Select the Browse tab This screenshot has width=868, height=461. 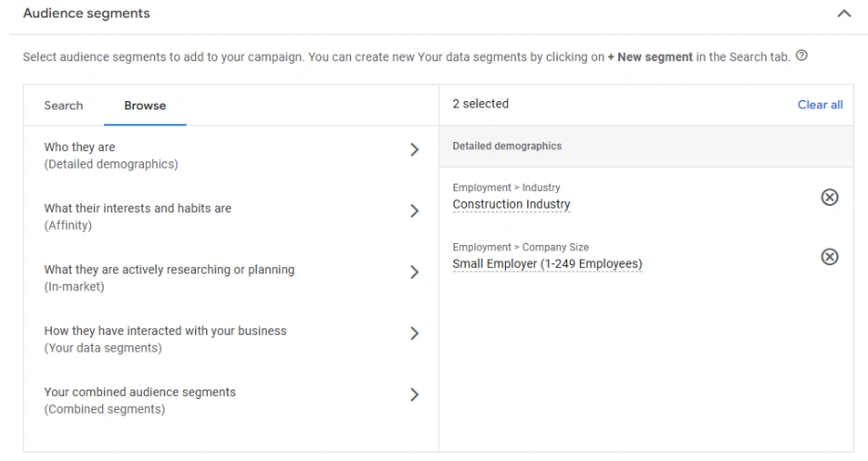pyautogui.click(x=145, y=106)
